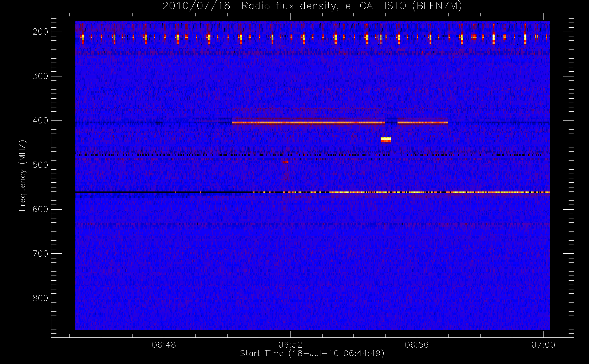Click the 06:56 time tick label
Image resolution: width=589 pixels, height=364 pixels.
[x=417, y=344]
